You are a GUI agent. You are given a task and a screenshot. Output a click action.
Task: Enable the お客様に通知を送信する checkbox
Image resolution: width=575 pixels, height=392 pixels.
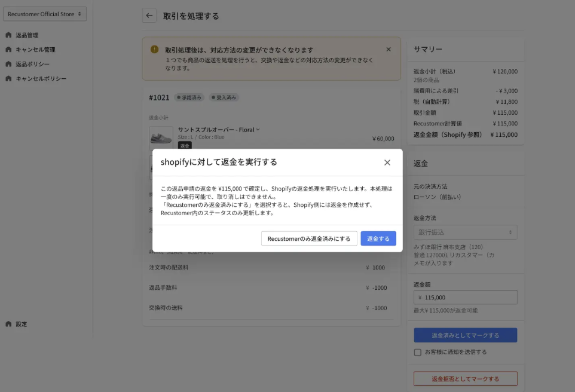pyautogui.click(x=417, y=352)
